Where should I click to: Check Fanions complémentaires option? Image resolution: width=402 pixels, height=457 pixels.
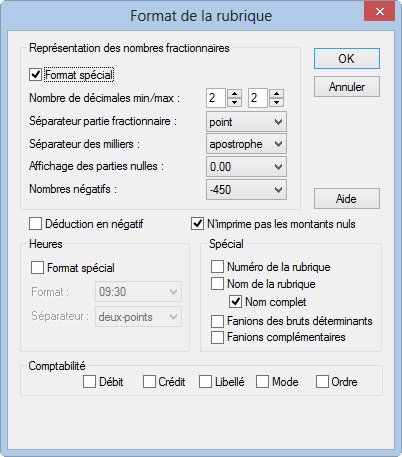pyautogui.click(x=217, y=337)
